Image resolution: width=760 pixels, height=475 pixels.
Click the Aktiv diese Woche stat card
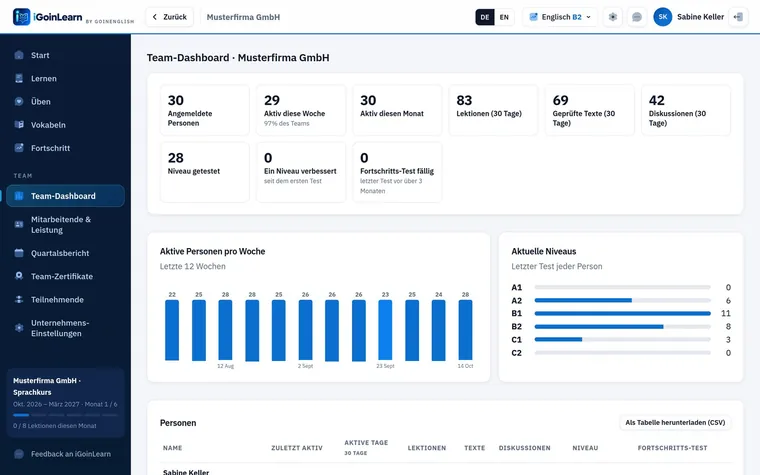coord(301,110)
